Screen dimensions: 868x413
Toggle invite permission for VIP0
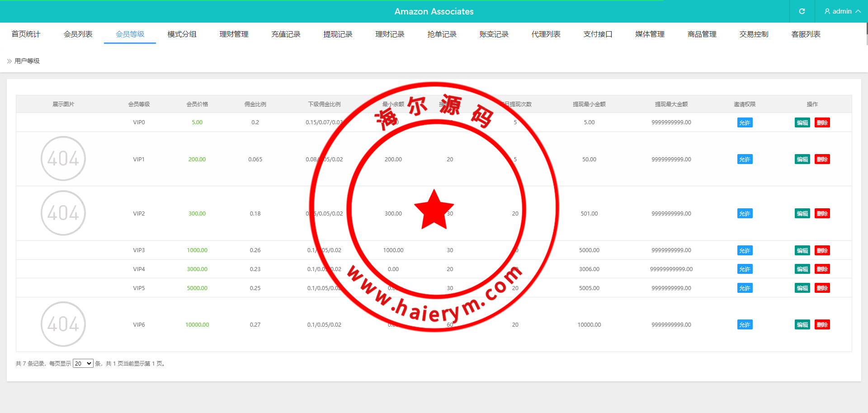[745, 122]
